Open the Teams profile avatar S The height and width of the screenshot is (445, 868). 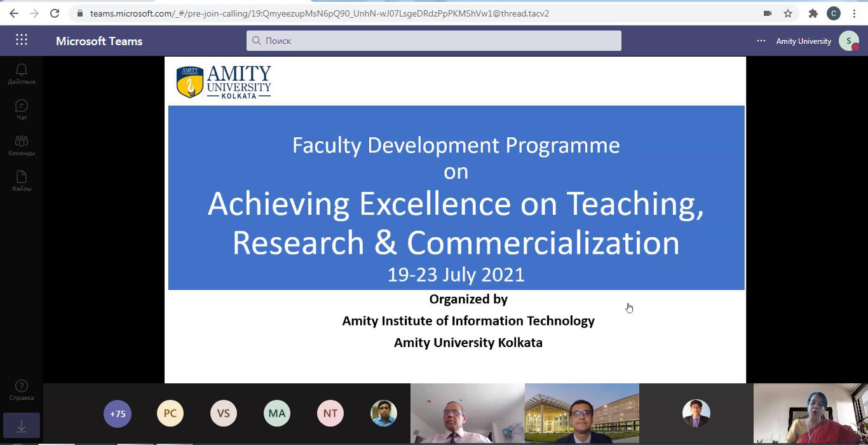coord(849,41)
